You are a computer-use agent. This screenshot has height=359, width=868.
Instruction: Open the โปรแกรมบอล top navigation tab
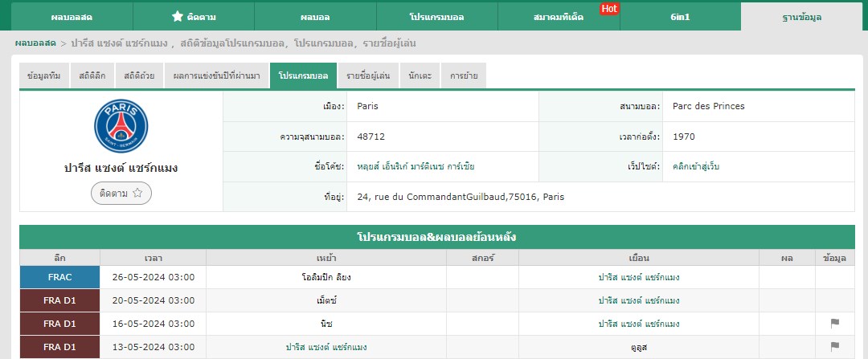pos(437,17)
